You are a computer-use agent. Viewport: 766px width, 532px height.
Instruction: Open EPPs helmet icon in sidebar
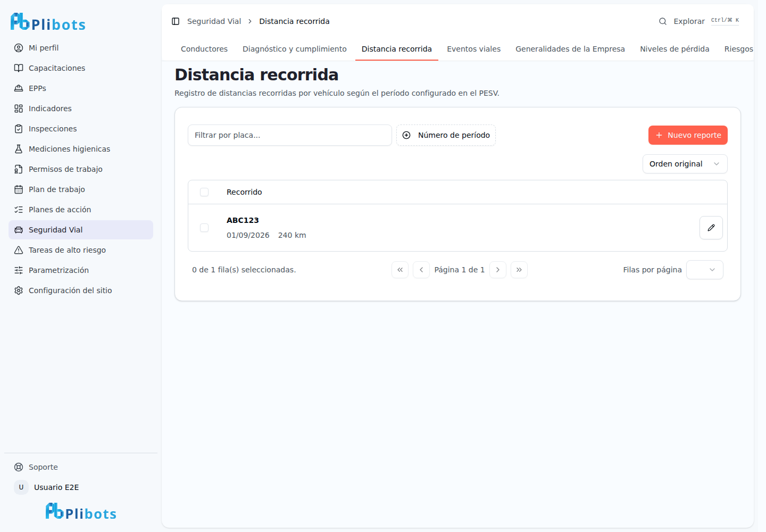[19, 88]
